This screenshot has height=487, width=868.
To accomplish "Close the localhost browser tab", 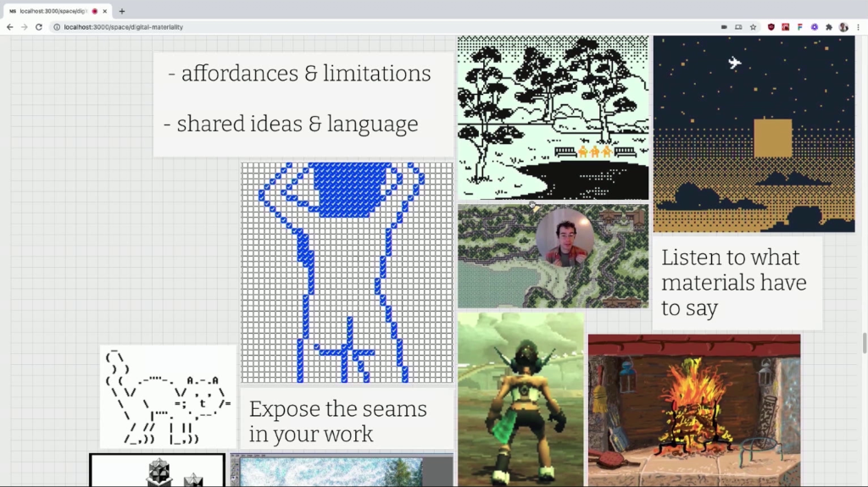I will click(x=104, y=11).
